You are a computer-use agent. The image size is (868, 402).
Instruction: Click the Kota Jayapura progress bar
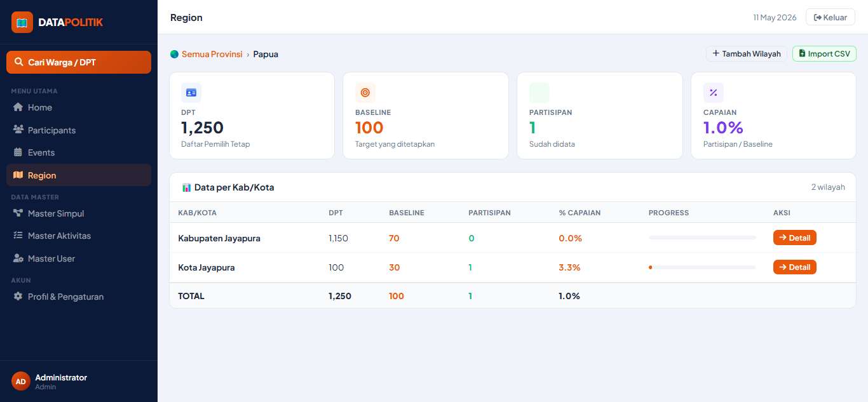[x=702, y=267]
